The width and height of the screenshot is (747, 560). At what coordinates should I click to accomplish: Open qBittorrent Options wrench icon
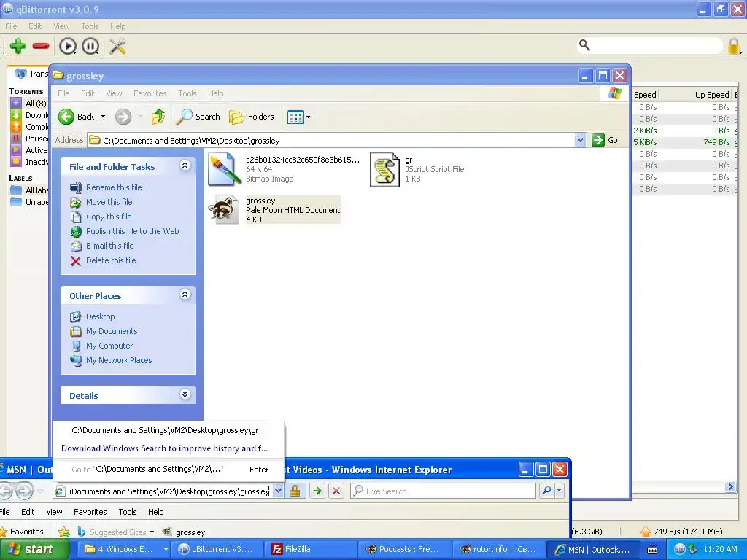pos(117,46)
